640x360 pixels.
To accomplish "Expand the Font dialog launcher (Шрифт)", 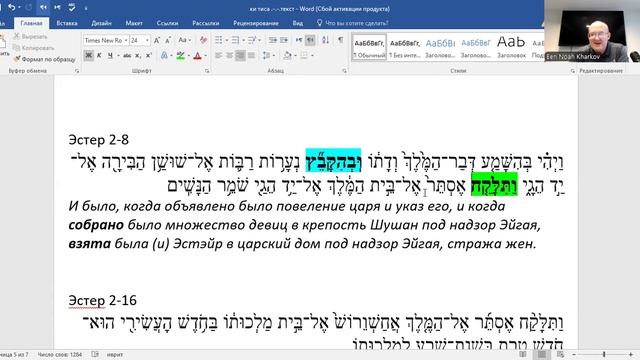I will (207, 71).
